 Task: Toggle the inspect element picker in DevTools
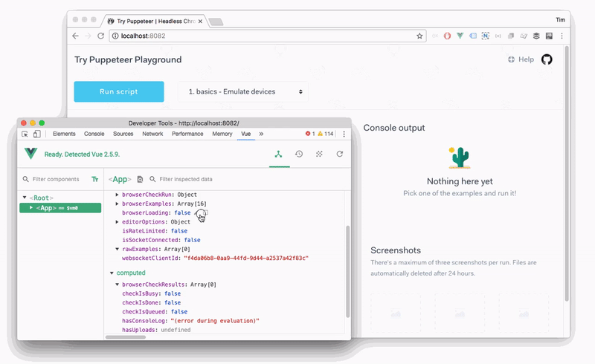(25, 134)
